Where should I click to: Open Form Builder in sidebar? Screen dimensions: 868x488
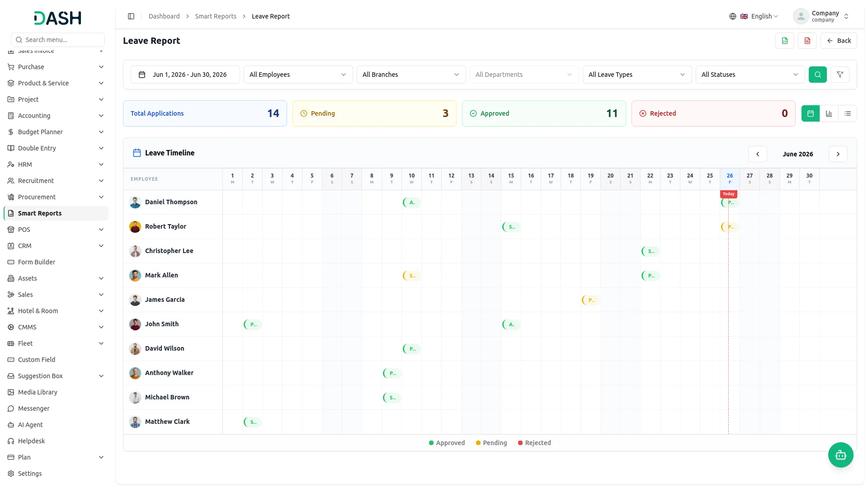tap(56, 262)
